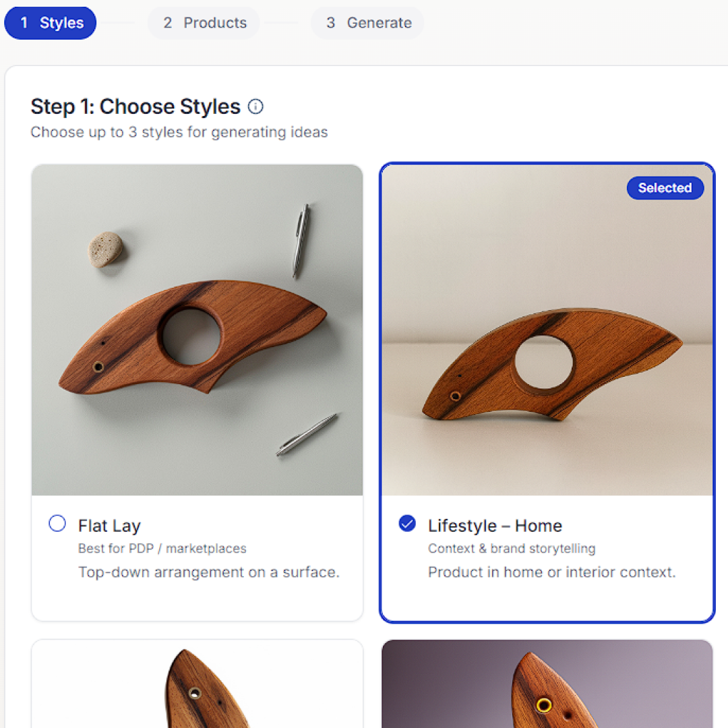Click the info icon beside Choose Styles

(x=255, y=107)
